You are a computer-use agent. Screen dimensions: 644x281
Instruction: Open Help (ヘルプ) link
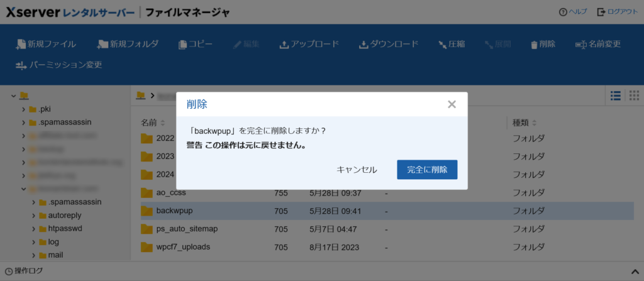pyautogui.click(x=573, y=12)
